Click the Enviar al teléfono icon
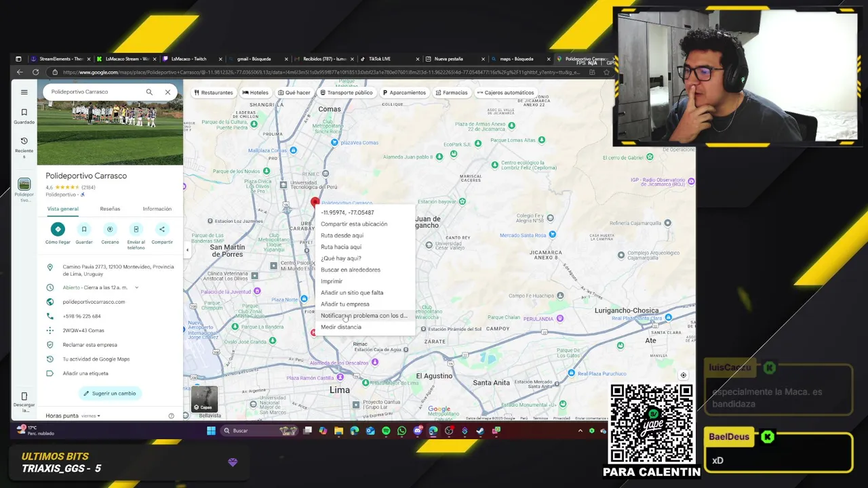868x488 pixels. (136, 229)
